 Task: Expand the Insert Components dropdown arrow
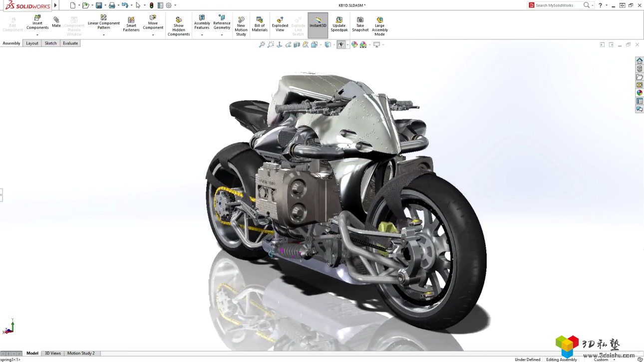(37, 35)
